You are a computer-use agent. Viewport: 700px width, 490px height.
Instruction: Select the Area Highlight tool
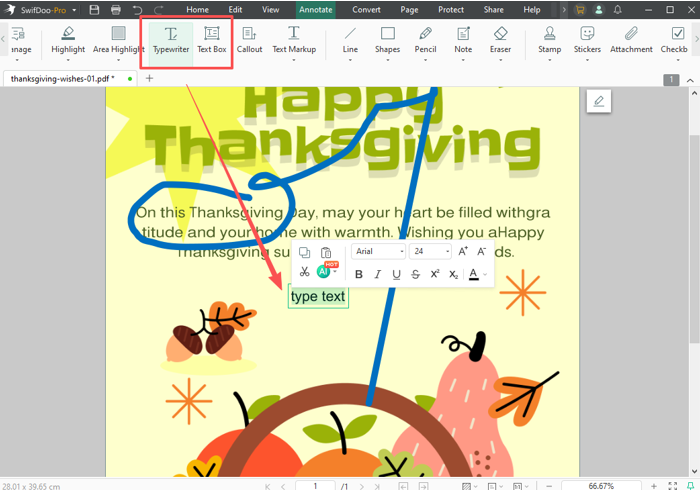(x=118, y=40)
